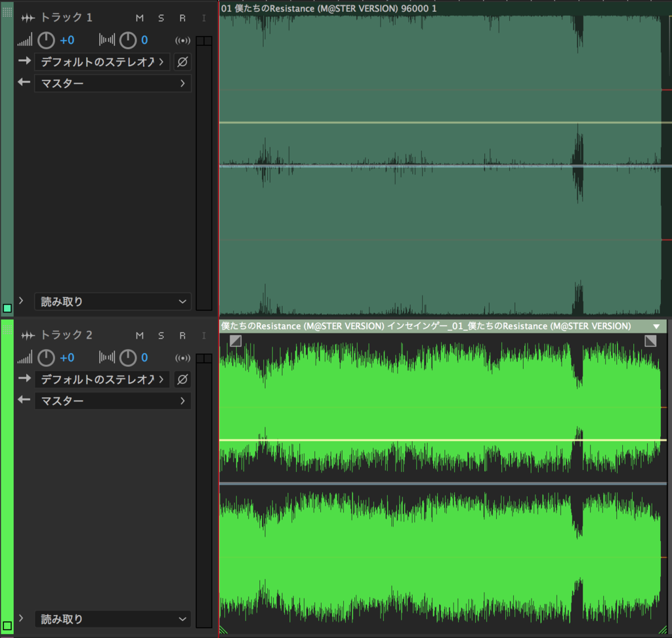Image resolution: width=672 pixels, height=638 pixels.
Task: Click the Track 2 color indicator square
Action: (x=7, y=626)
